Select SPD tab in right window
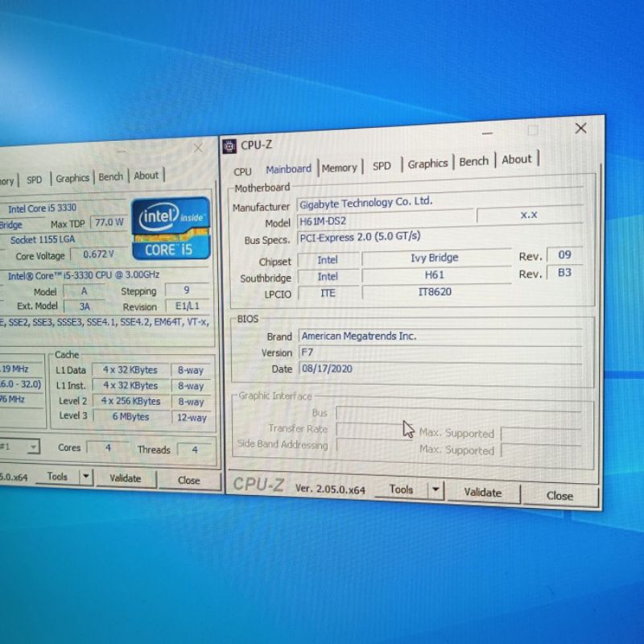644x644 pixels. point(382,166)
